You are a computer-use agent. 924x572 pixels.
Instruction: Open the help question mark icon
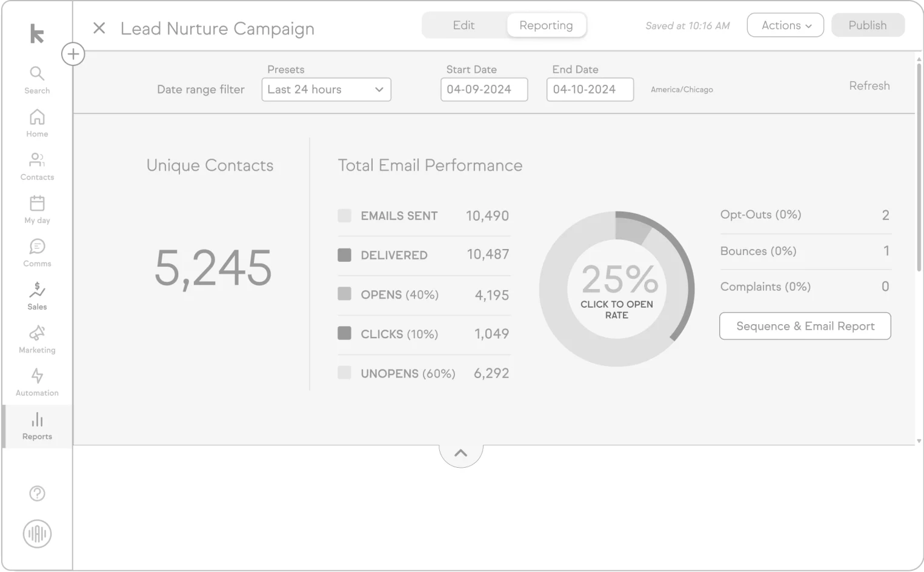(x=37, y=493)
